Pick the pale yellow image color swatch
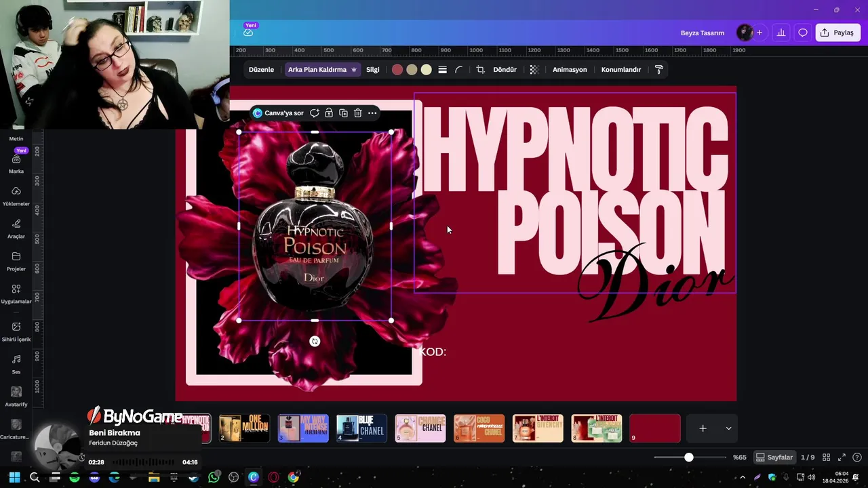The width and height of the screenshot is (868, 488). (426, 70)
